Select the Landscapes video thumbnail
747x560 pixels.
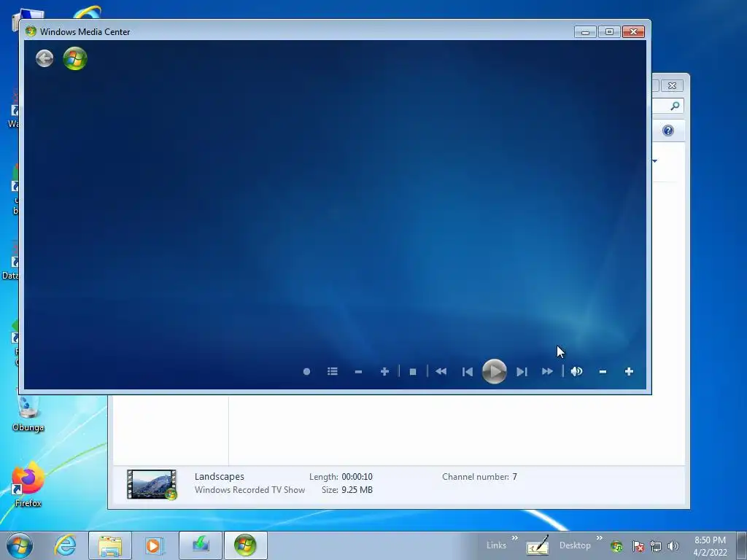pos(152,484)
